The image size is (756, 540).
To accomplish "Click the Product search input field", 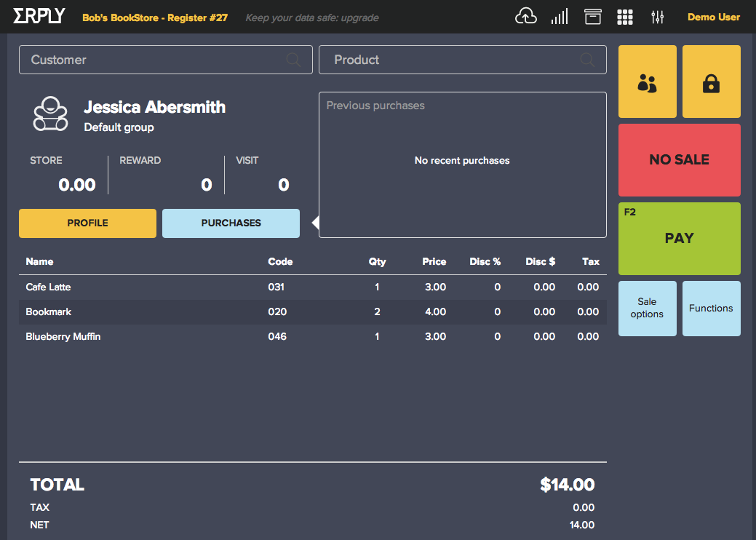I will point(451,60).
